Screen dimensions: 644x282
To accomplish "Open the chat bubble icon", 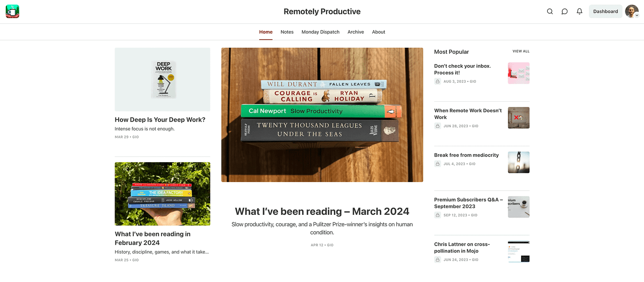I will pyautogui.click(x=565, y=11).
